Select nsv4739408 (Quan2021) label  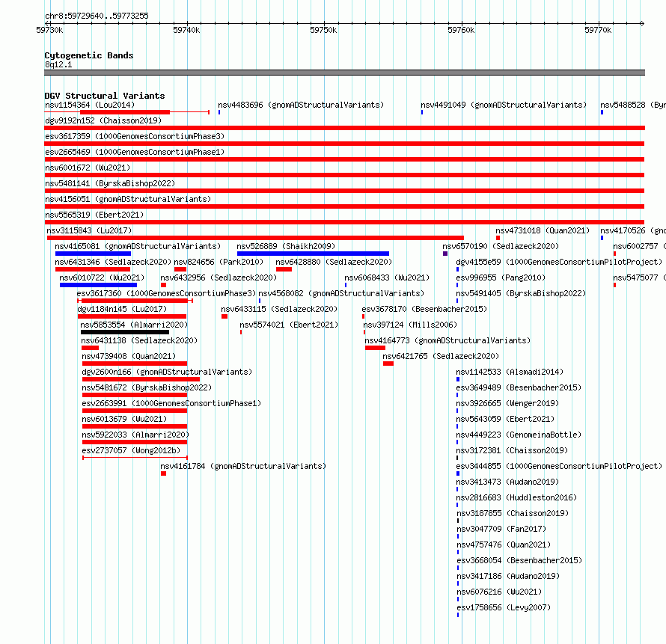pyautogui.click(x=129, y=356)
